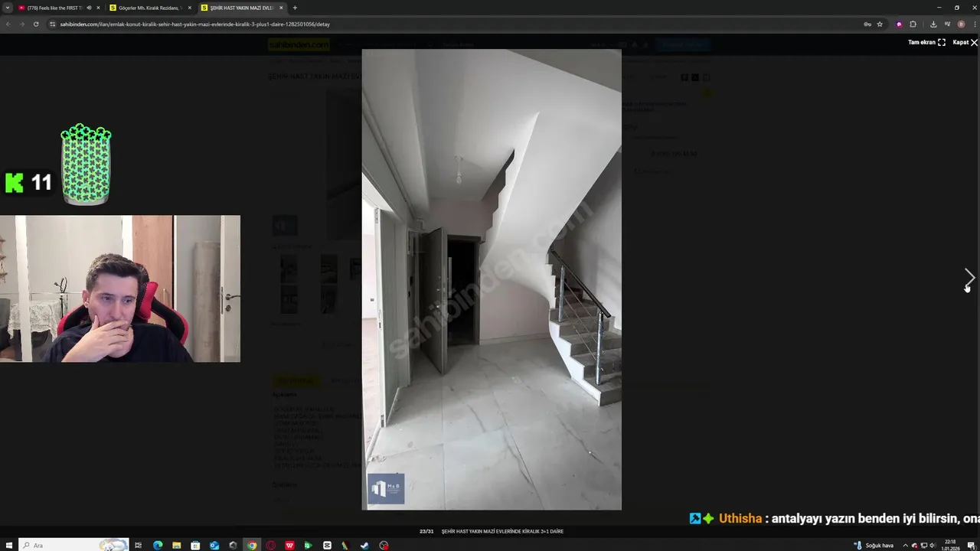The height and width of the screenshot is (551, 980).
Task: Open Google Chrome taskbar icon
Action: click(x=252, y=545)
